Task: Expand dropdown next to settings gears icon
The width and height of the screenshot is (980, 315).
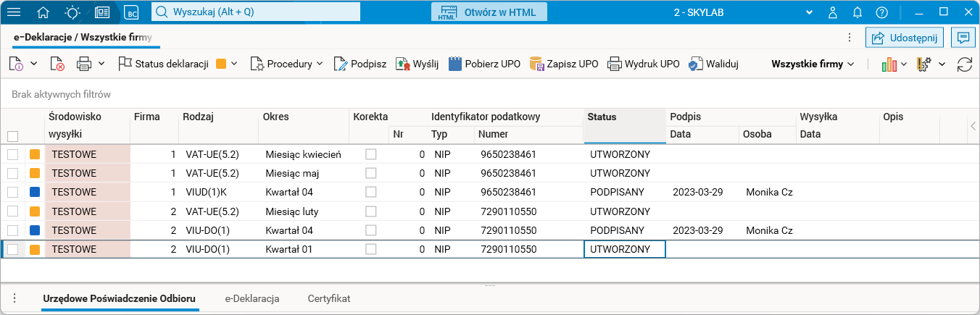Action: pos(942,64)
